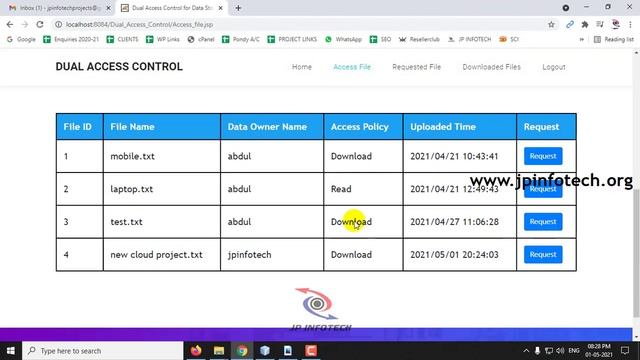Show hidden system tray icons
The image size is (640, 360).
coord(526,351)
